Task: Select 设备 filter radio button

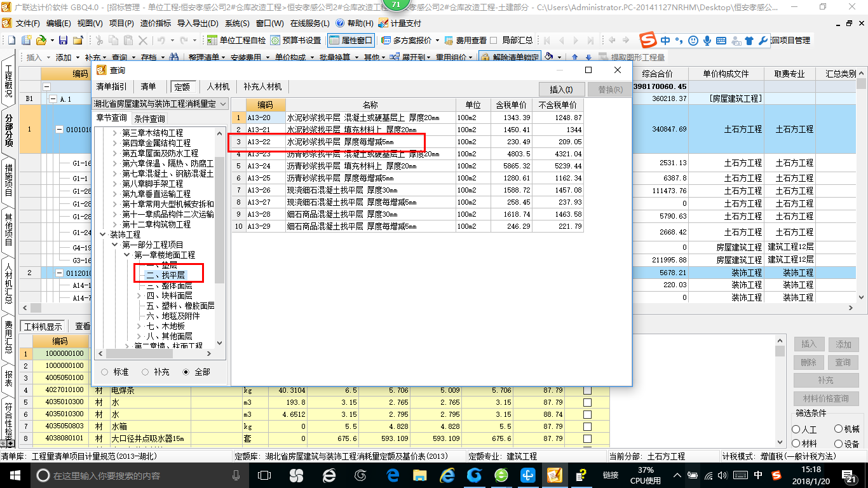Action: point(838,444)
